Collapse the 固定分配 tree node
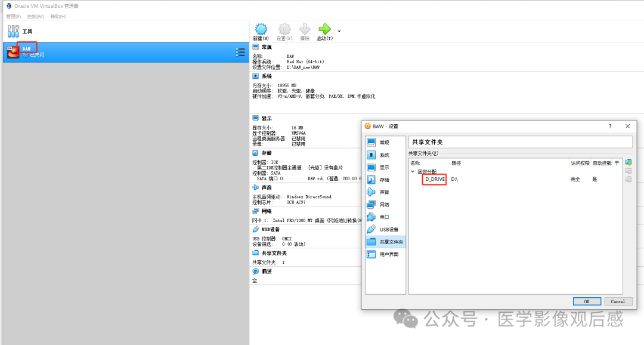Viewport: 644px width, 345px height. click(x=412, y=171)
